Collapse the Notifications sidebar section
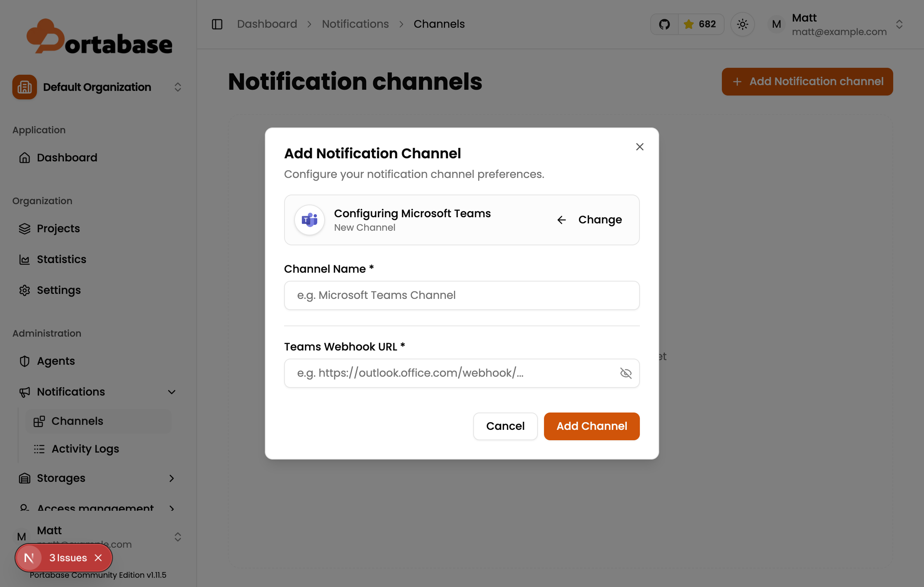 [x=172, y=392]
